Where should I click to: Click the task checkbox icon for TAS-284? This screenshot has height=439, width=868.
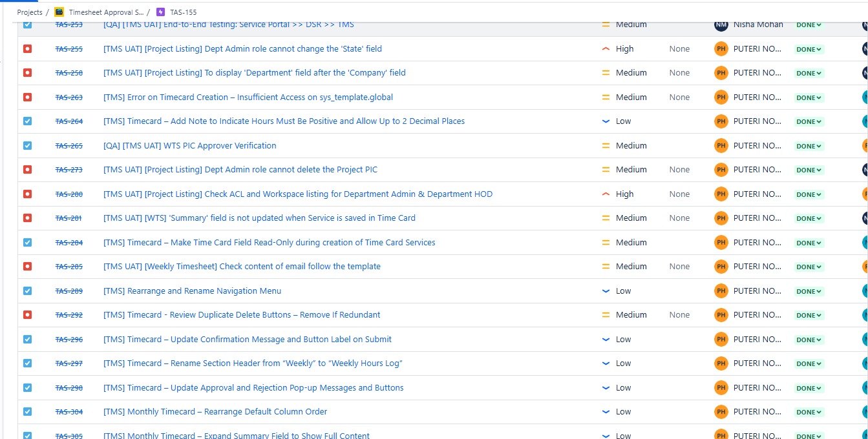point(27,243)
